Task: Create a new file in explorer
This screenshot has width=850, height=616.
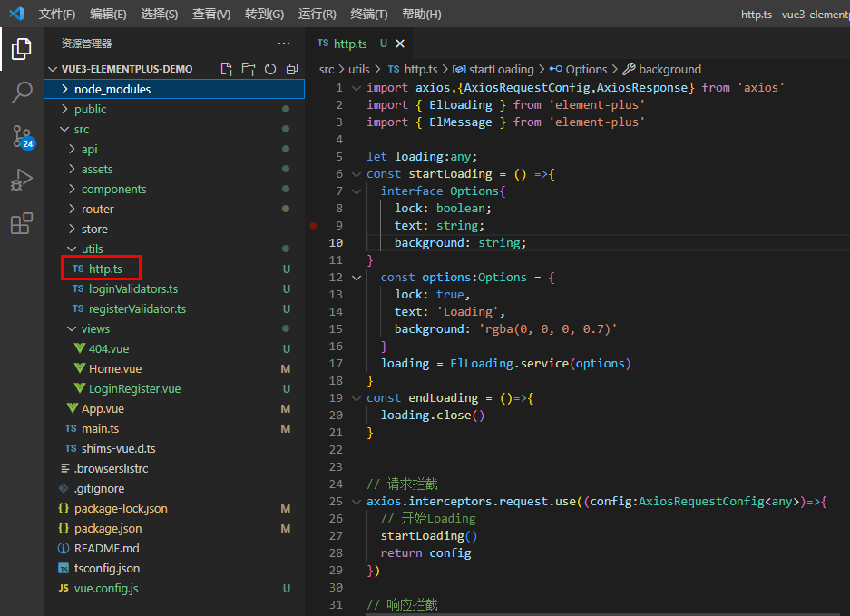Action: (227, 69)
